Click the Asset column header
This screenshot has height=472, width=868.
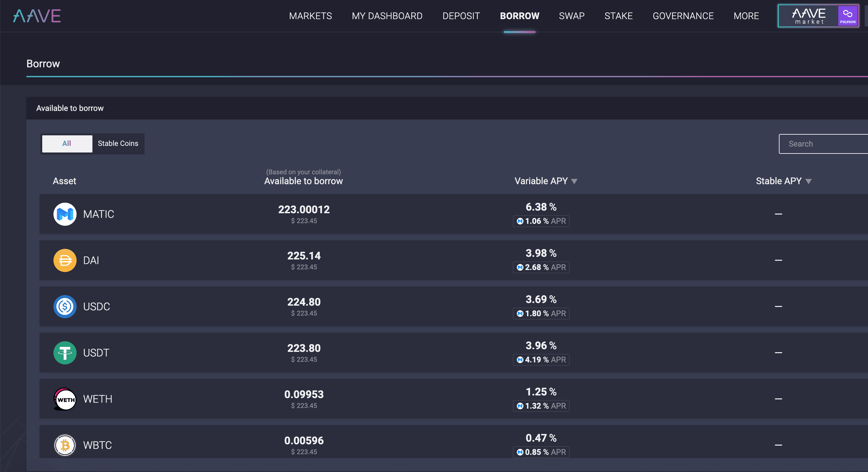point(64,181)
